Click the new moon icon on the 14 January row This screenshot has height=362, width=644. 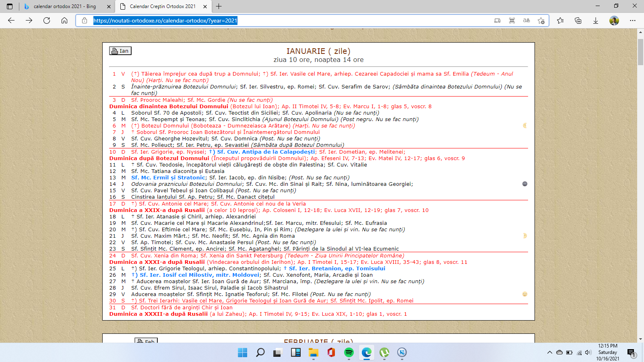(x=524, y=184)
